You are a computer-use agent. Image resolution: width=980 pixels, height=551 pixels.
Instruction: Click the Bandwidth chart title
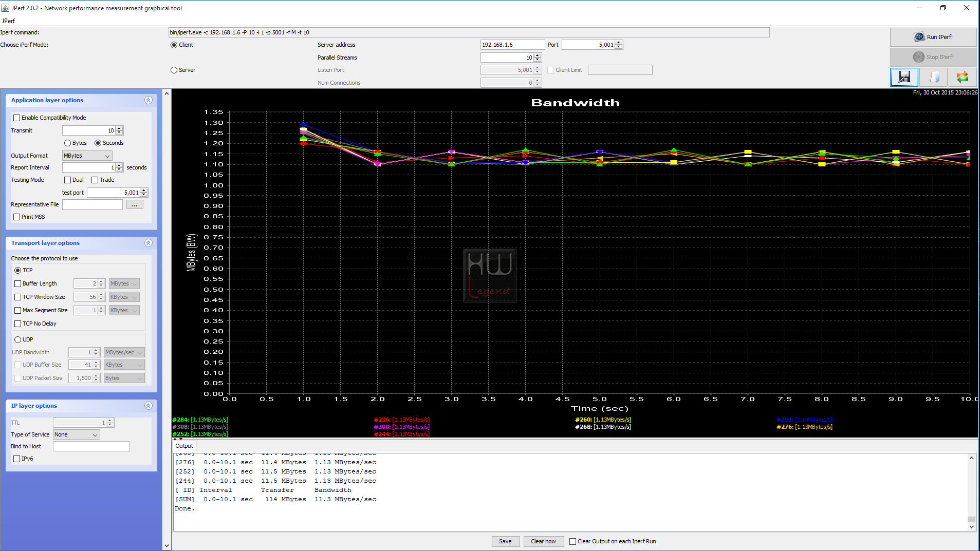click(x=575, y=103)
